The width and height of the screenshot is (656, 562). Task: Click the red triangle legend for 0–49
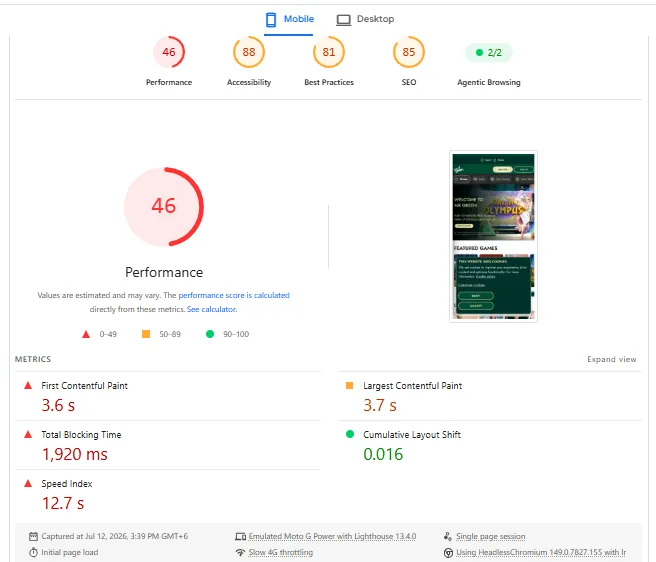click(x=86, y=334)
